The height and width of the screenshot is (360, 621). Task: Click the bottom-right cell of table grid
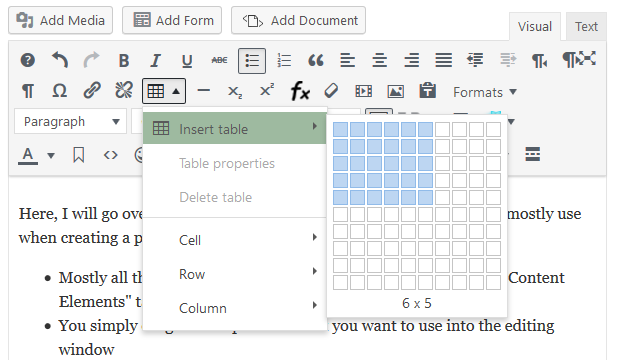(493, 283)
